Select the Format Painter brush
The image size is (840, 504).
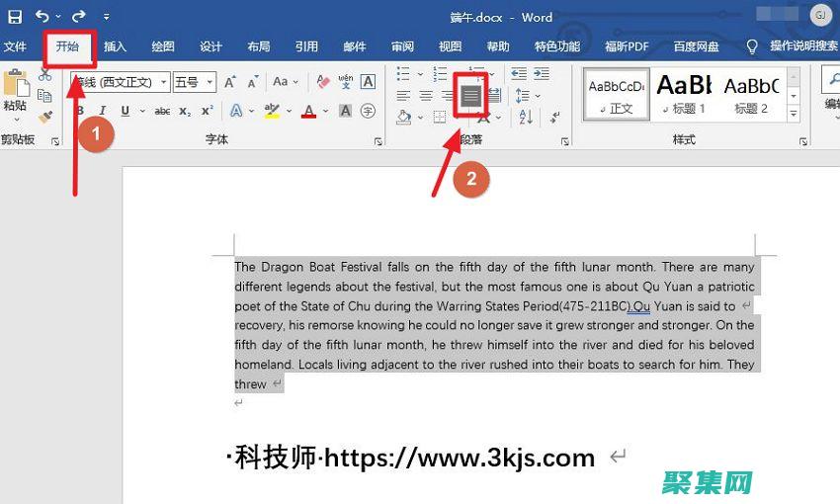pos(44,116)
